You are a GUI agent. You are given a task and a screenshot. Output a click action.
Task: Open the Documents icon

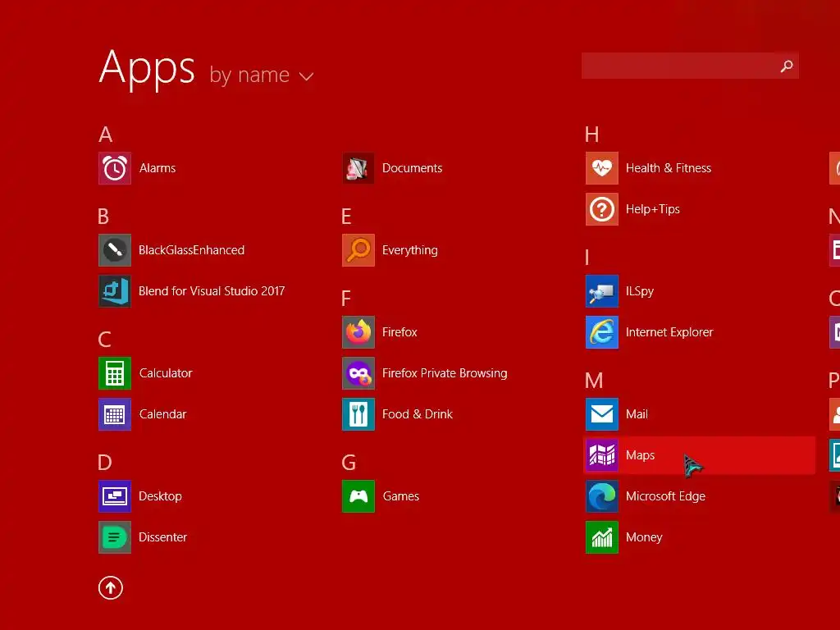(358, 168)
